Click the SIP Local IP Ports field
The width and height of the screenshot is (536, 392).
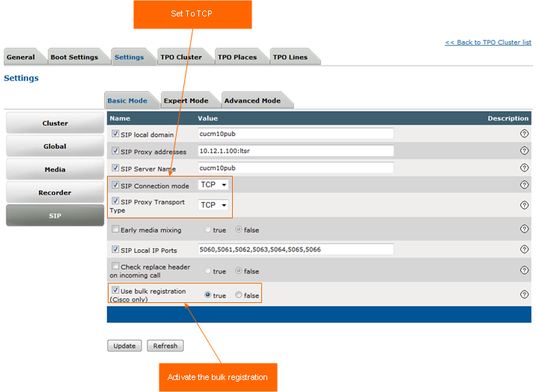pos(296,249)
